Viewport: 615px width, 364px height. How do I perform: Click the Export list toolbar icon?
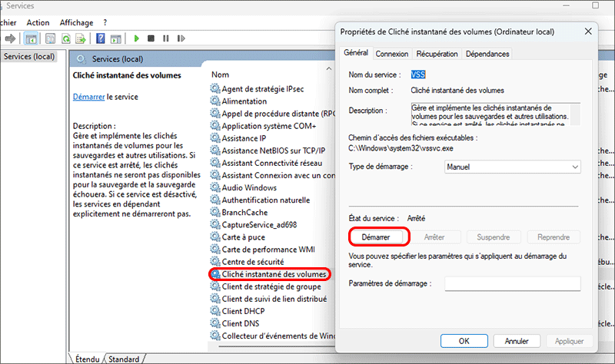coord(81,38)
